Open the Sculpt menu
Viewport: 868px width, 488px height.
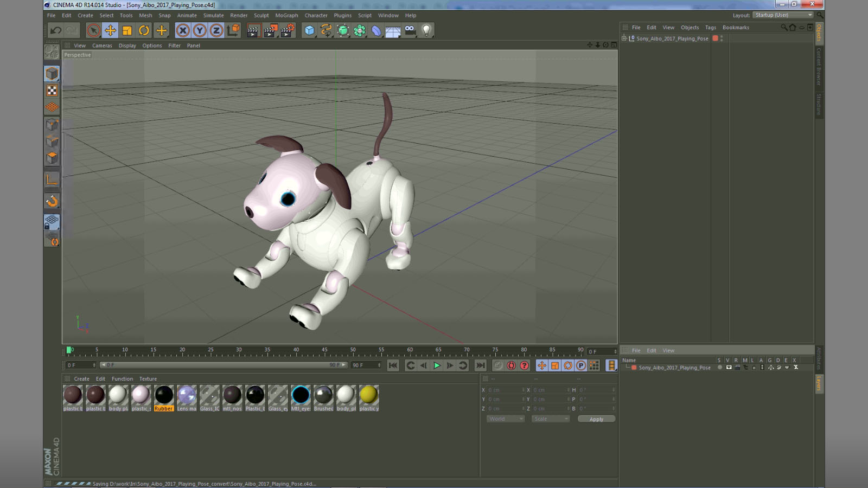click(261, 15)
